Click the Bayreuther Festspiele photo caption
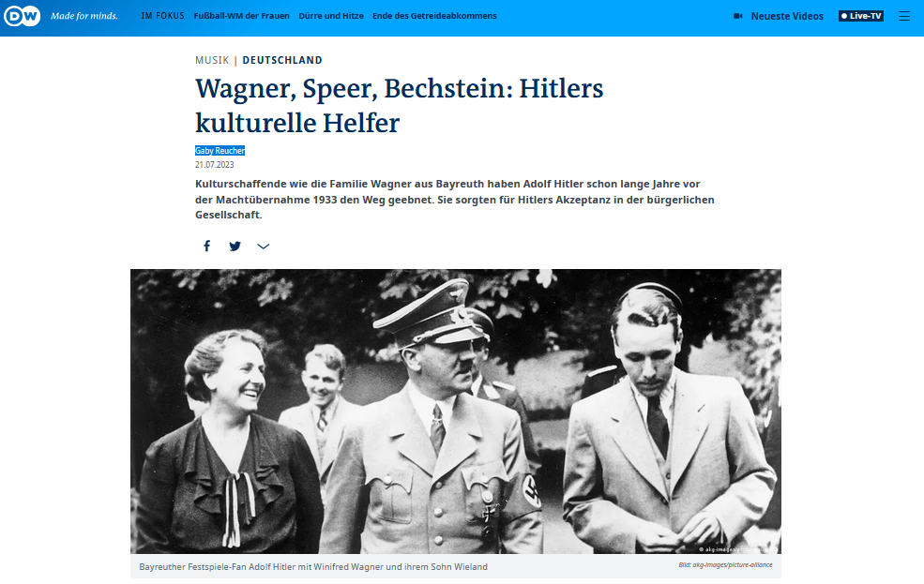 pyautogui.click(x=313, y=567)
